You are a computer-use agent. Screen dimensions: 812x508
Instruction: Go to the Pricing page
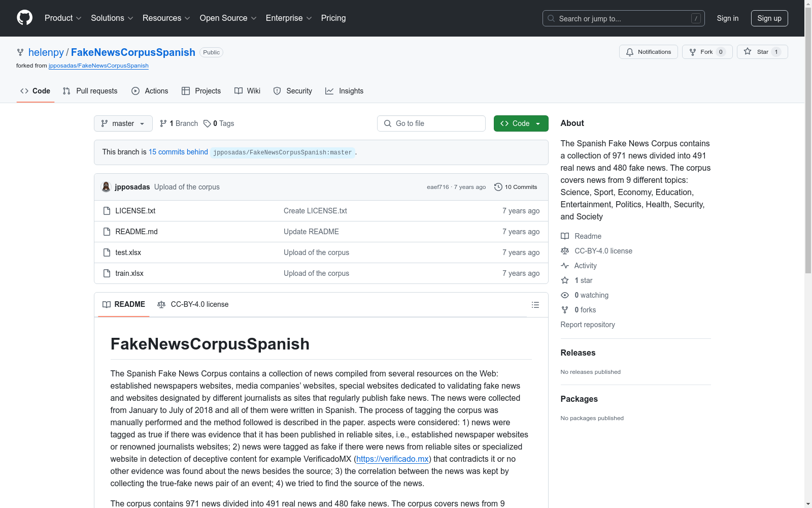(333, 18)
